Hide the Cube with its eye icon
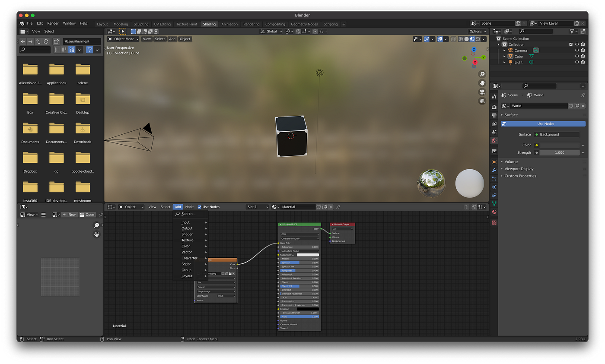This screenshot has height=364, width=605. click(576, 56)
